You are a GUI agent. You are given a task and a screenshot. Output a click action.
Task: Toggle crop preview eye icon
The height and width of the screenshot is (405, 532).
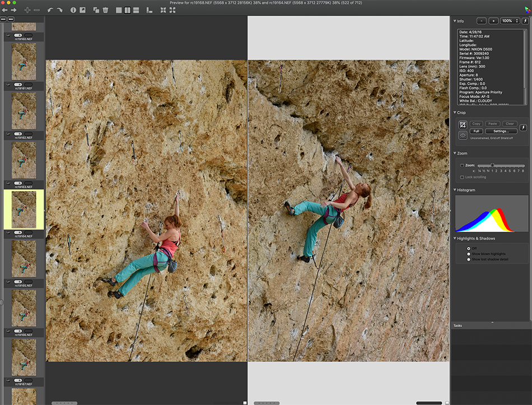click(463, 135)
